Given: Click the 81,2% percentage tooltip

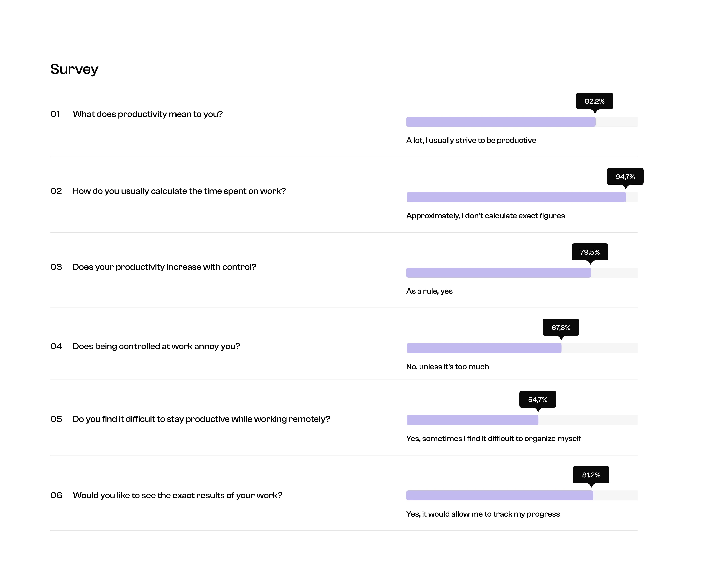Looking at the screenshot, I should point(591,475).
